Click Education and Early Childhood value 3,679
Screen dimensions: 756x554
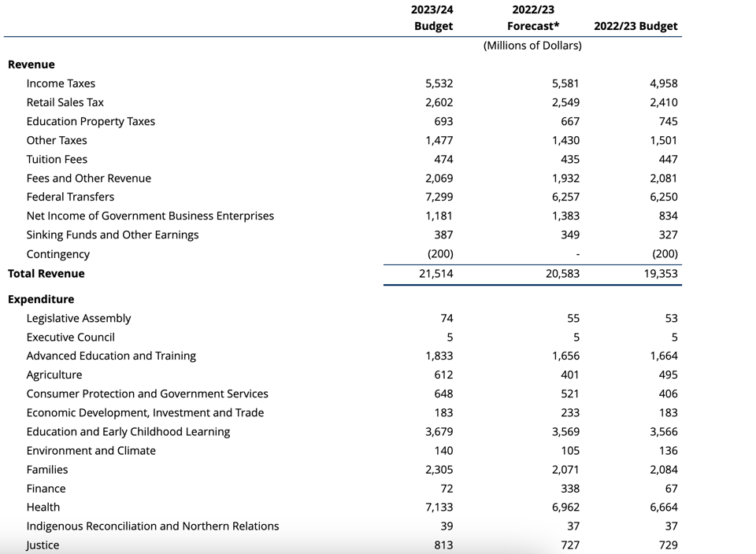(x=439, y=432)
